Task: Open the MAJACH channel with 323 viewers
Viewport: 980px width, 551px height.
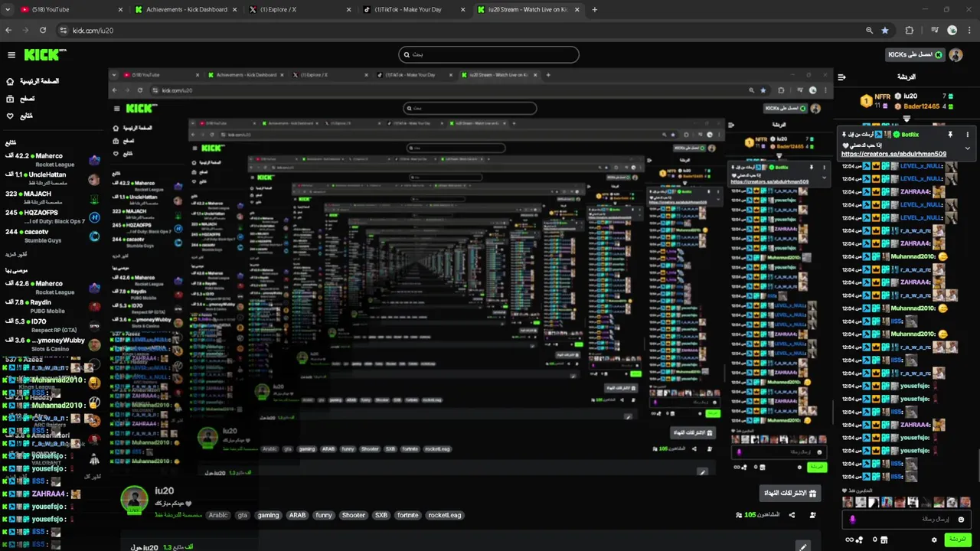Action: tap(52, 198)
